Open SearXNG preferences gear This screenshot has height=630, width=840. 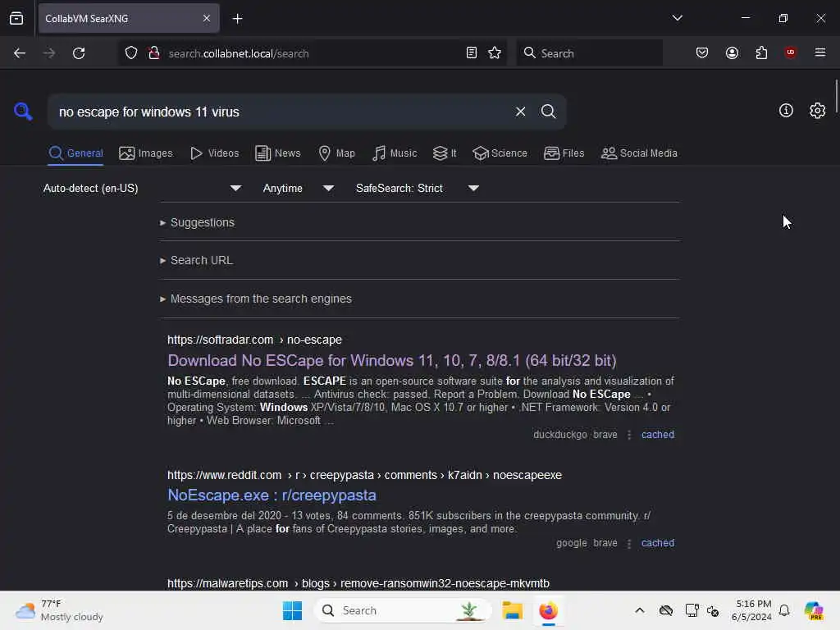coord(817,111)
